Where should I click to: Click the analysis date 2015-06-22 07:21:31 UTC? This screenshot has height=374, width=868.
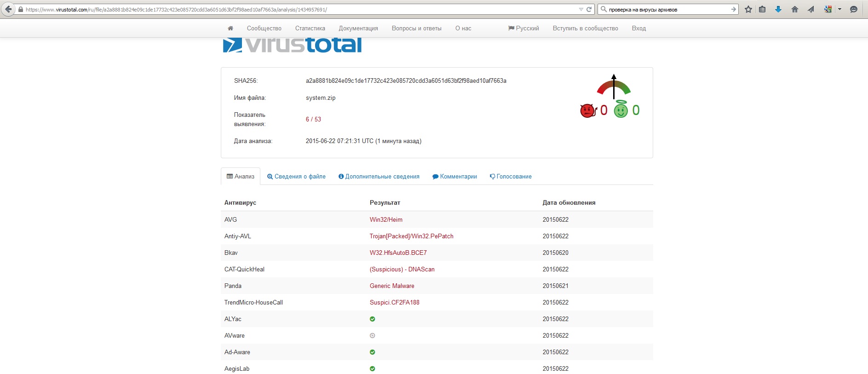coord(339,141)
